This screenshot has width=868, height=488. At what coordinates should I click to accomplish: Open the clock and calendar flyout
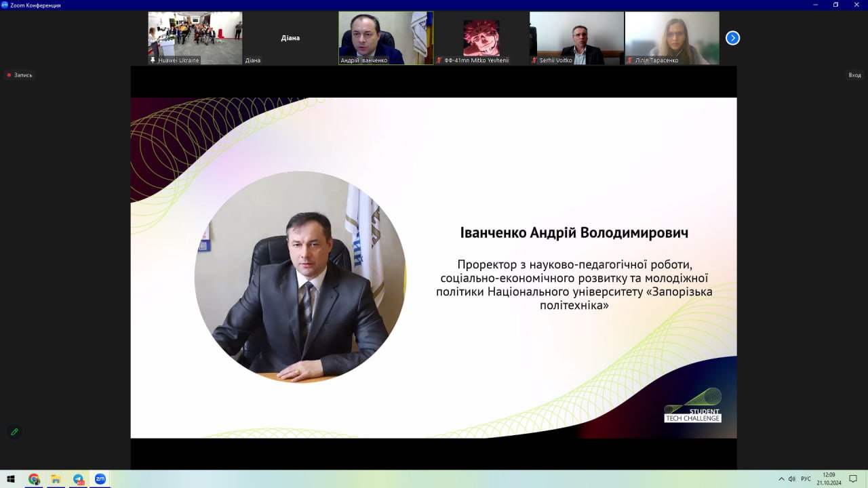829,479
